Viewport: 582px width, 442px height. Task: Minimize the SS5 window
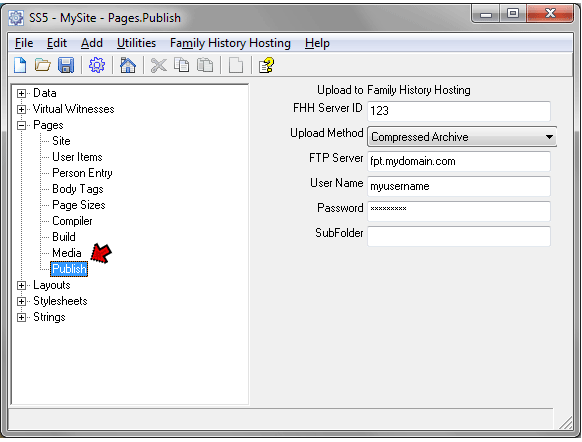[485, 14]
